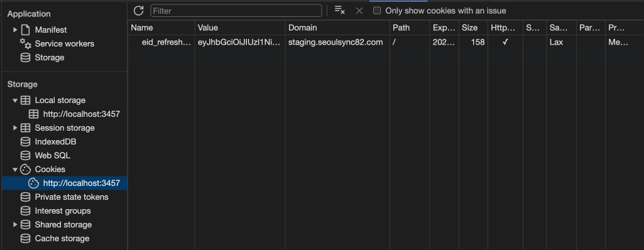
Task: Select the eid_refresh cookie name cell
Action: (161, 42)
